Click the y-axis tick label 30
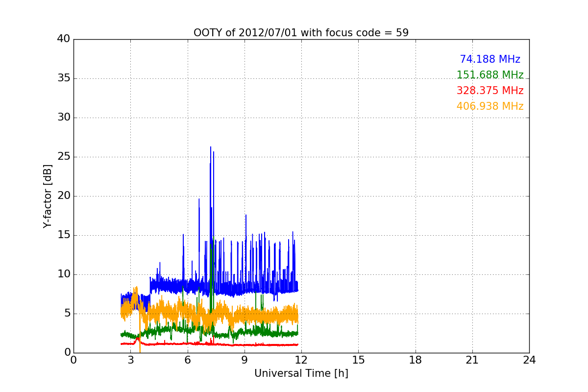 (x=64, y=118)
